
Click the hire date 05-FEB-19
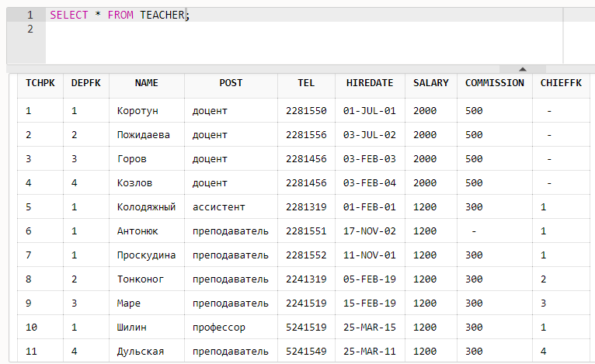point(370,279)
